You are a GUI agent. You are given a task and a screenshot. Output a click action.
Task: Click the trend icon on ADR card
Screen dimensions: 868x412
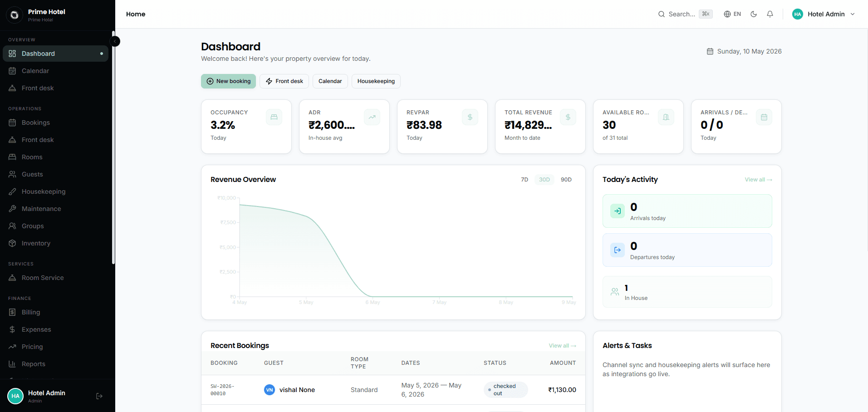pos(372,117)
